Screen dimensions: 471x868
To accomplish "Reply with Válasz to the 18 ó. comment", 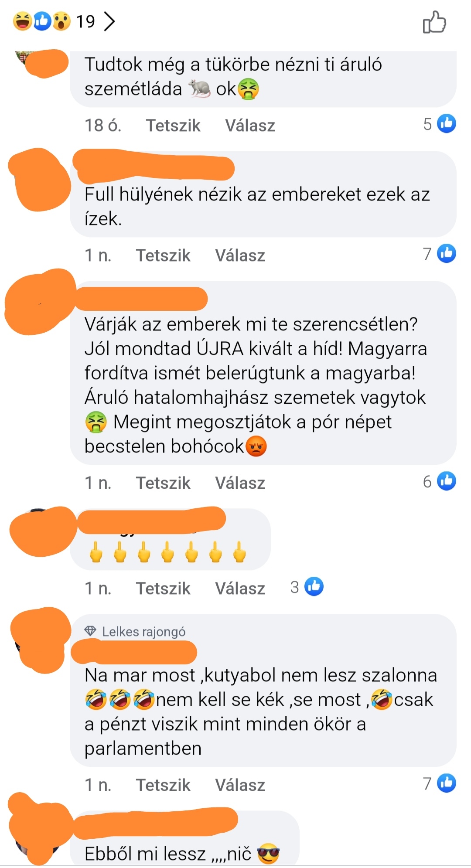I will [x=250, y=126].
